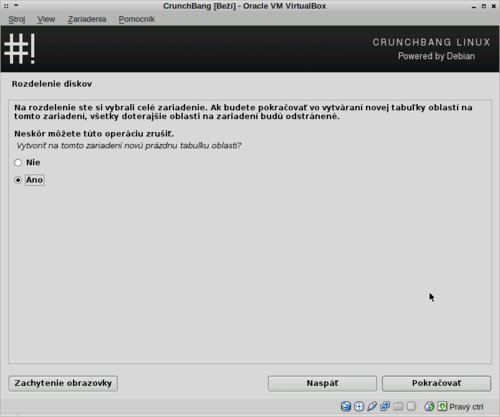Go back with the Naspäť button

322,383
